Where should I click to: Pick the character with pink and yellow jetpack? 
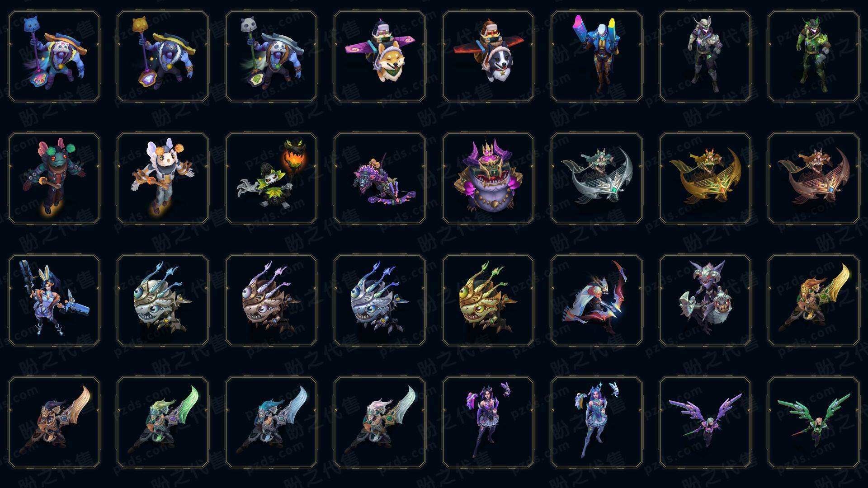[597, 56]
